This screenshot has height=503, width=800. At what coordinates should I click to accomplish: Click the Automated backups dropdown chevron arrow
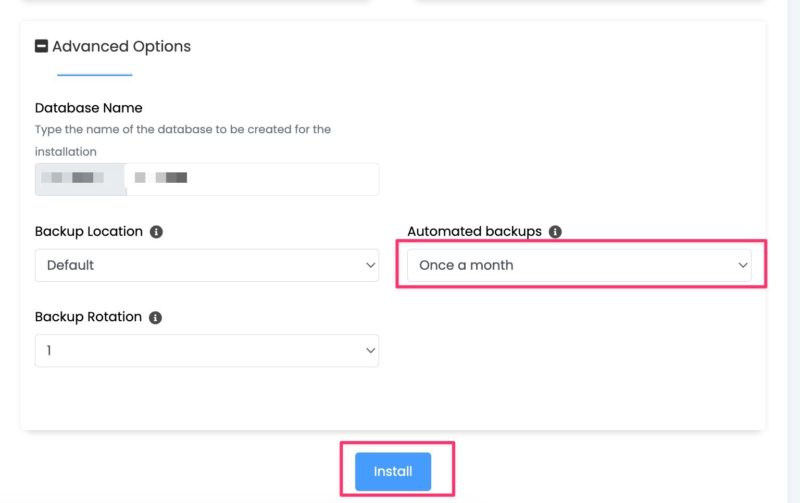[x=742, y=265]
